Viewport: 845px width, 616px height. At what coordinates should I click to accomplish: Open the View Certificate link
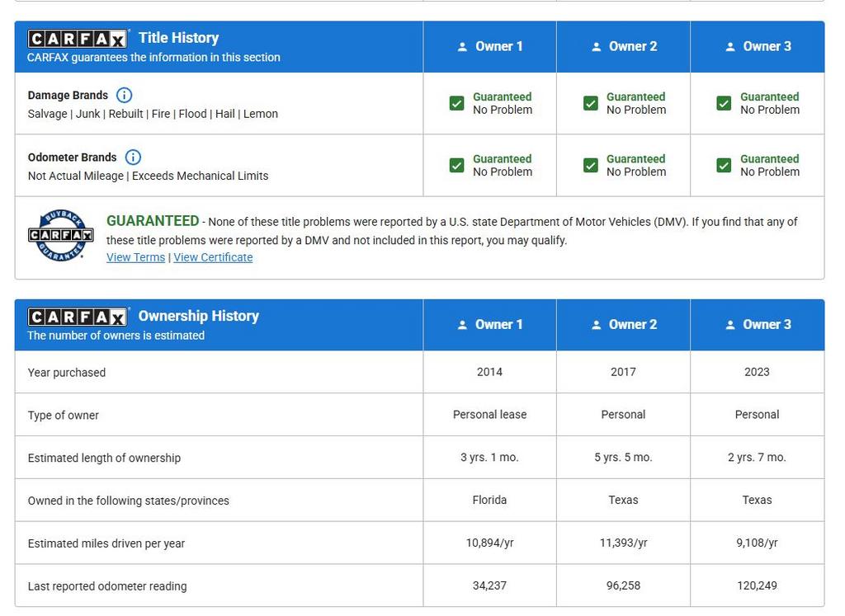[x=213, y=257]
